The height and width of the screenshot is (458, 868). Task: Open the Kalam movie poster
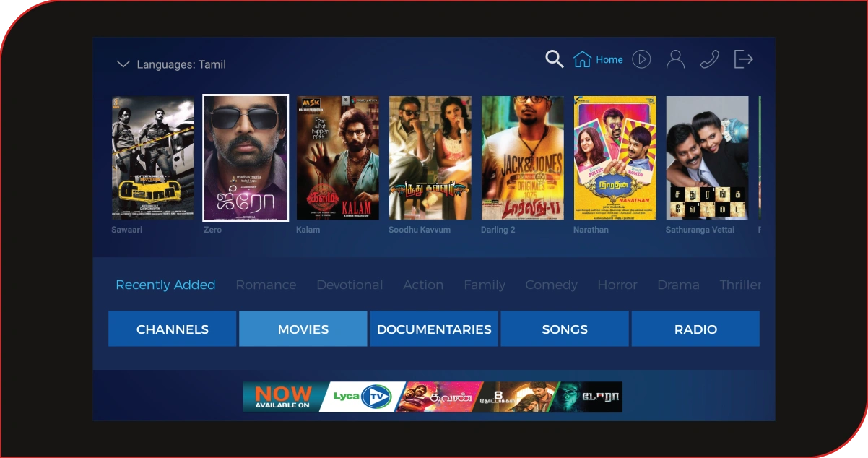[x=338, y=157]
